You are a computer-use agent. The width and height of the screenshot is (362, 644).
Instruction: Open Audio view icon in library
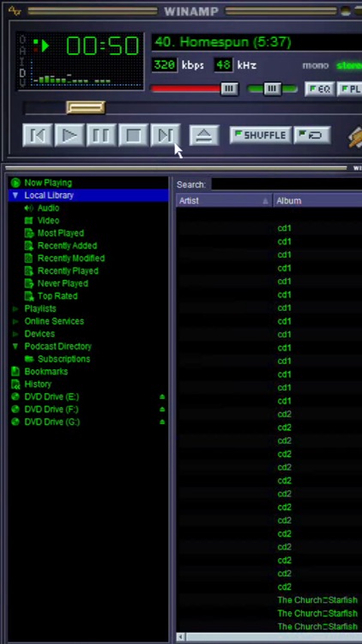pyautogui.click(x=28, y=209)
